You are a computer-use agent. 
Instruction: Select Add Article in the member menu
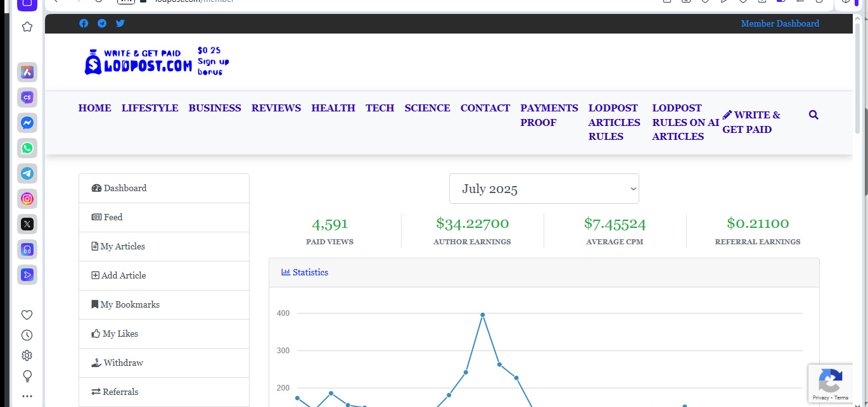(164, 276)
